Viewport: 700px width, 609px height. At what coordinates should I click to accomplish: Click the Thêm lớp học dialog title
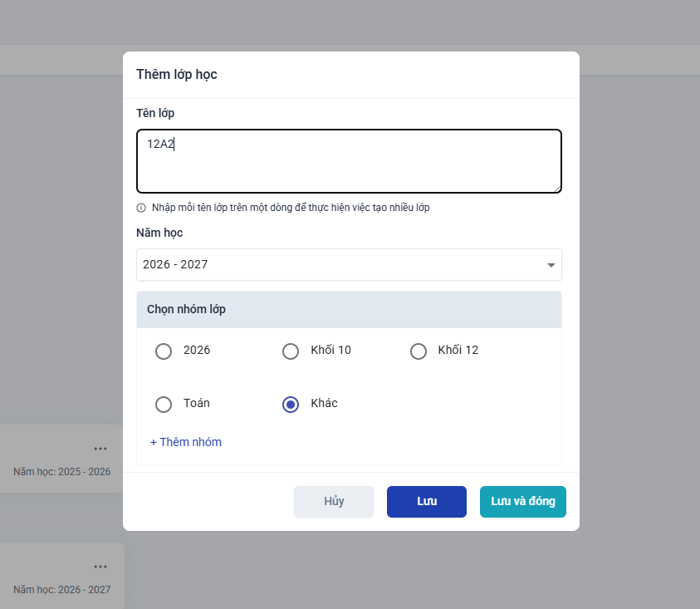point(177,74)
